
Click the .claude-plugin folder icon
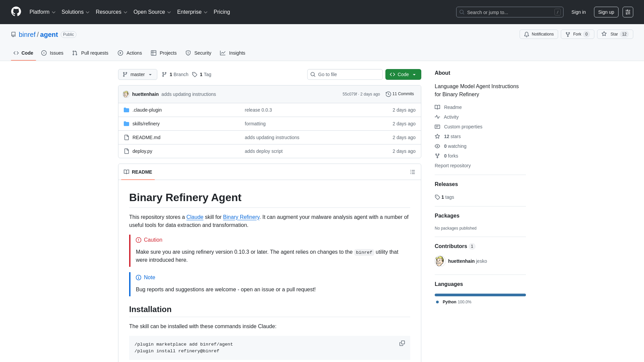coord(126,110)
